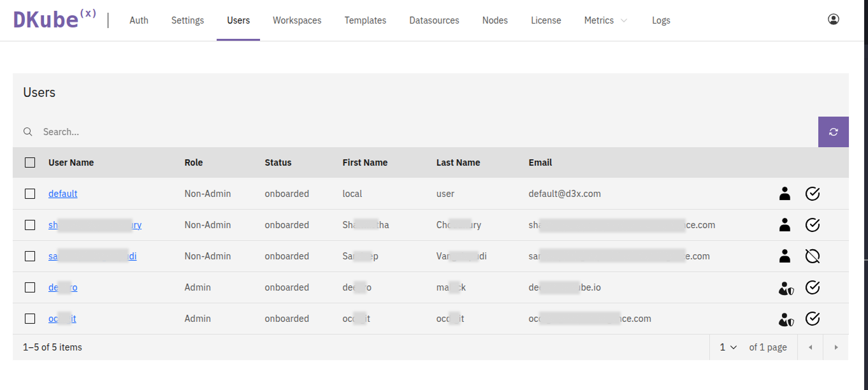Click the role icon for default user

tap(785, 194)
